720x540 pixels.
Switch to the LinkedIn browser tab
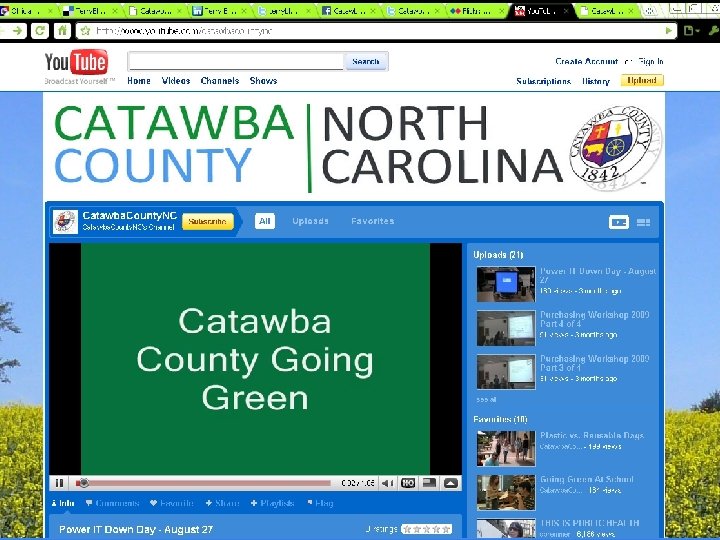(219, 11)
